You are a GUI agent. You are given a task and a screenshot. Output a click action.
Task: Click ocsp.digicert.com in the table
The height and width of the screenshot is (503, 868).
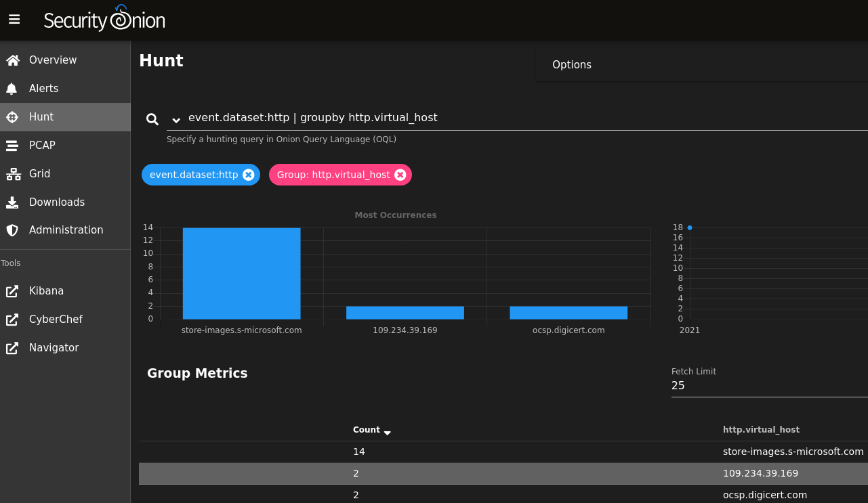tap(765, 495)
